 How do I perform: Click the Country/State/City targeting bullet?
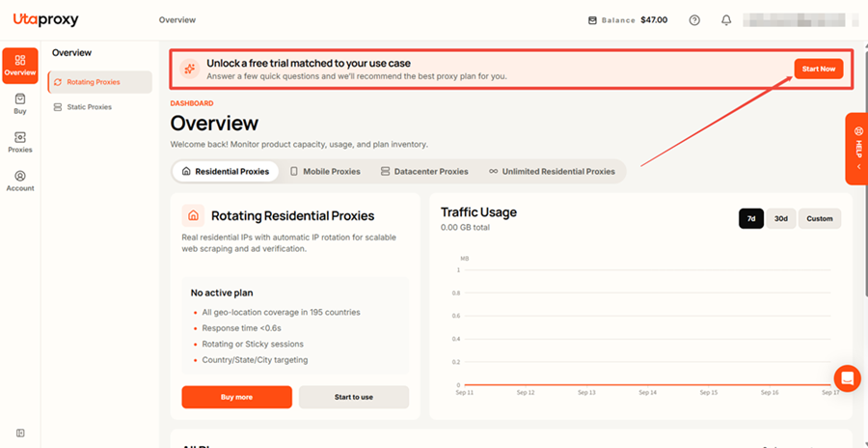[x=255, y=360]
